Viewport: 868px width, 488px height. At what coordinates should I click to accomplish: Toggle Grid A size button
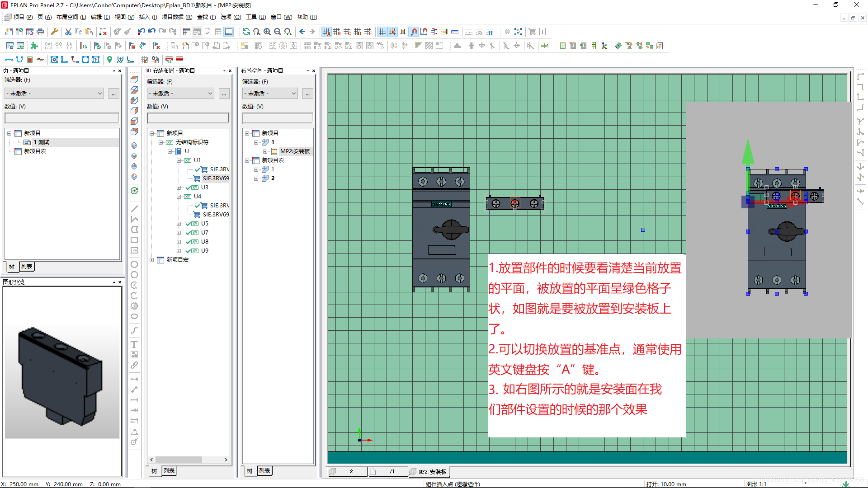[326, 32]
